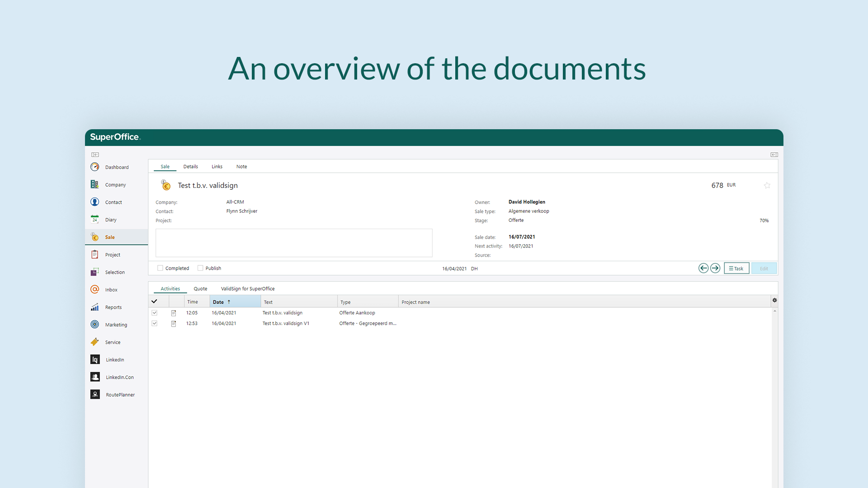The height and width of the screenshot is (488, 868).
Task: Mark sale as favorite with star
Action: point(767,185)
